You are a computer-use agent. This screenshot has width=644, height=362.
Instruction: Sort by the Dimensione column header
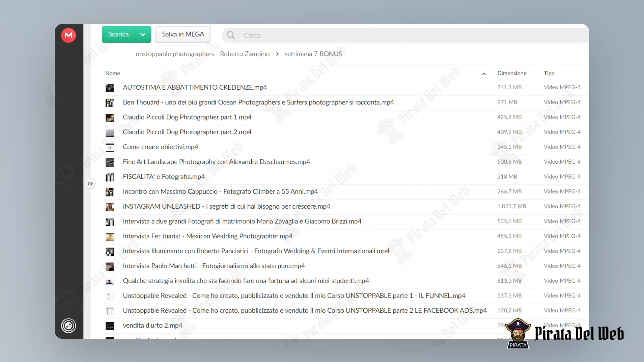tap(512, 73)
